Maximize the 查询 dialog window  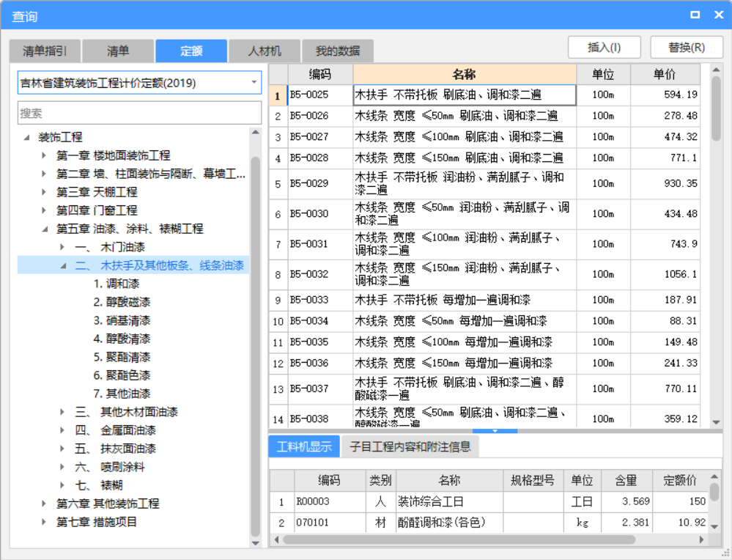695,15
